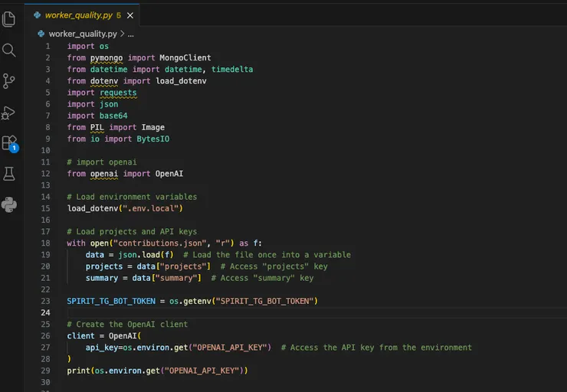Open the Source Control panel

pyautogui.click(x=9, y=81)
